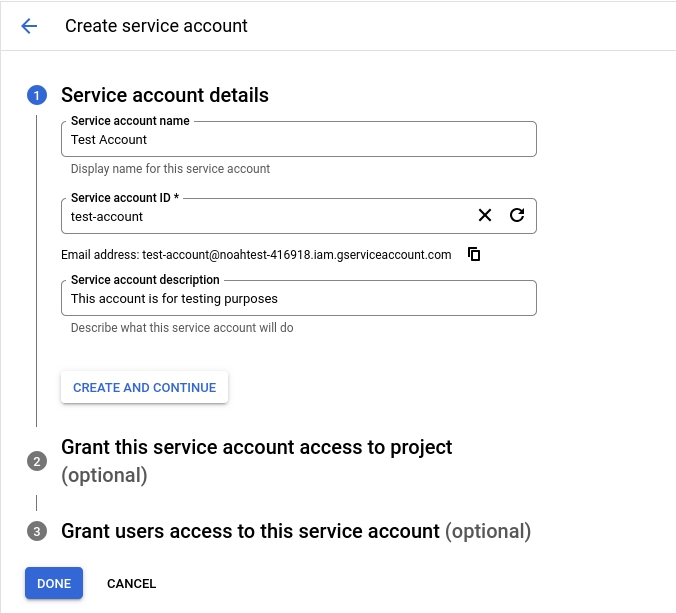Expand Grant this service account access to project
The width and height of the screenshot is (676, 613).
[x=257, y=447]
